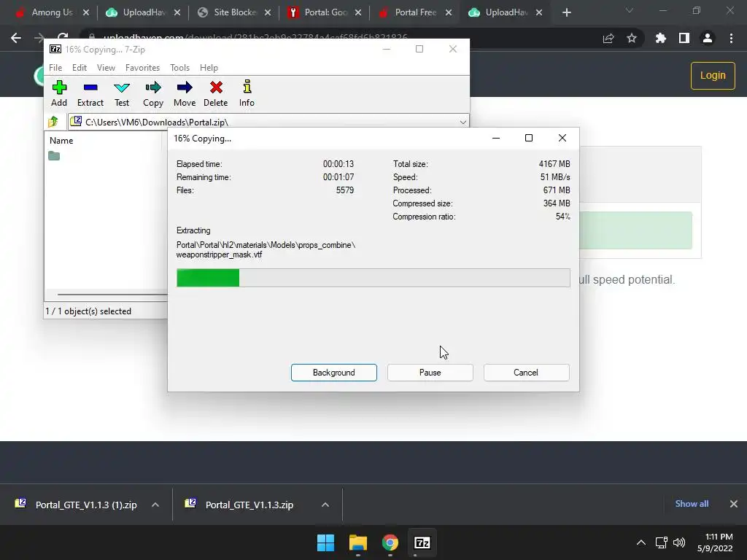Close the downloads bar
Image resolution: width=747 pixels, height=560 pixels.
tap(734, 504)
